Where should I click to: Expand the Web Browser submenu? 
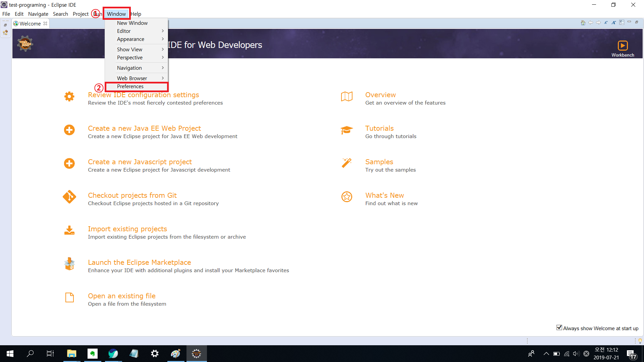pos(136,78)
